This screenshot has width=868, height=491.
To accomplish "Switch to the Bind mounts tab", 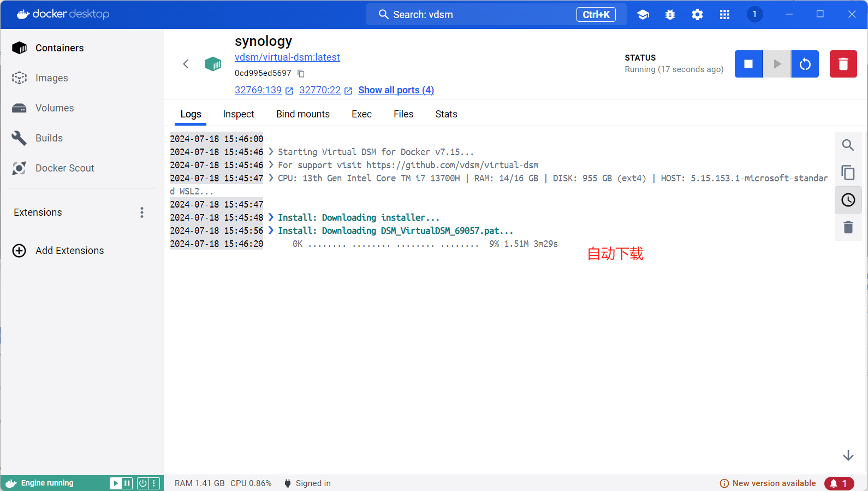I will pos(303,114).
